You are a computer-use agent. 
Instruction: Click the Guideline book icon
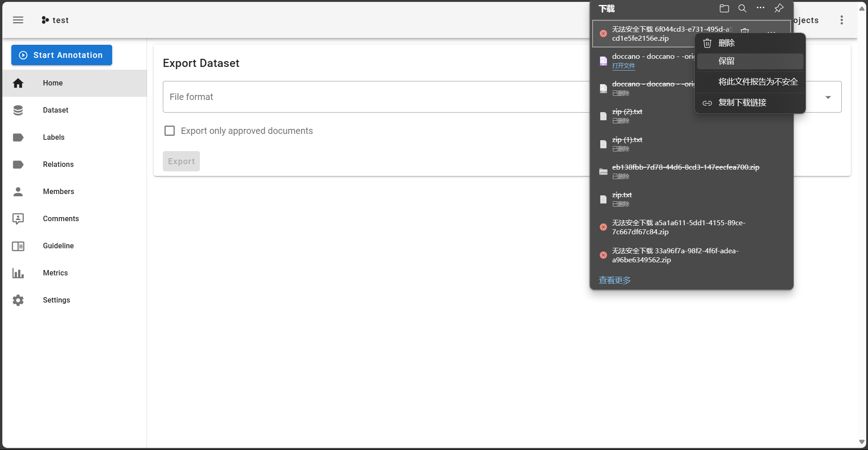click(18, 246)
